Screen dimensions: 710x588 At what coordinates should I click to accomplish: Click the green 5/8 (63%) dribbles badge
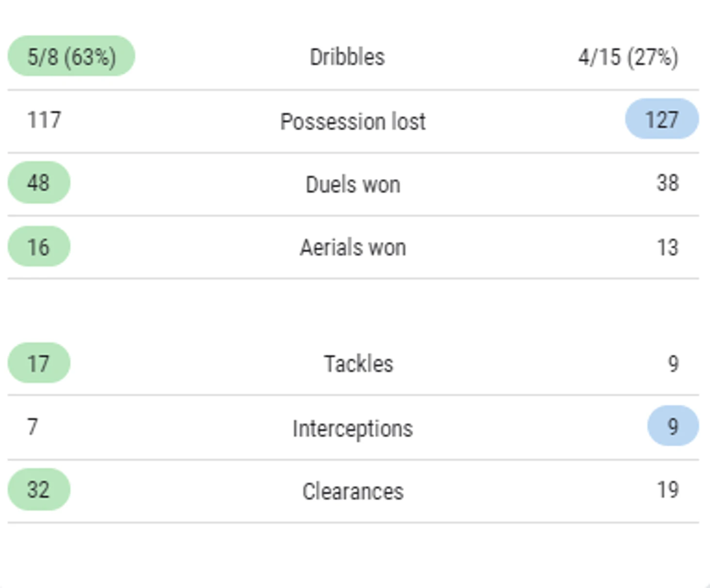[x=71, y=56]
